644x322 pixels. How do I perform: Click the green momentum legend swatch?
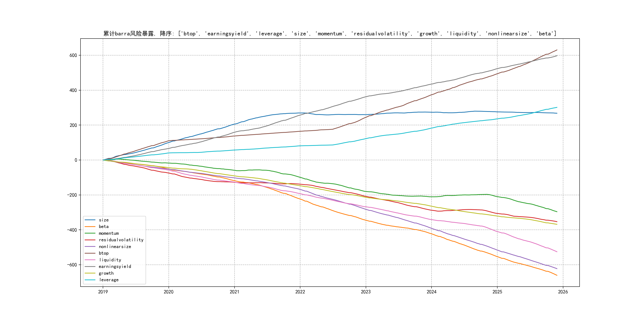point(90,233)
